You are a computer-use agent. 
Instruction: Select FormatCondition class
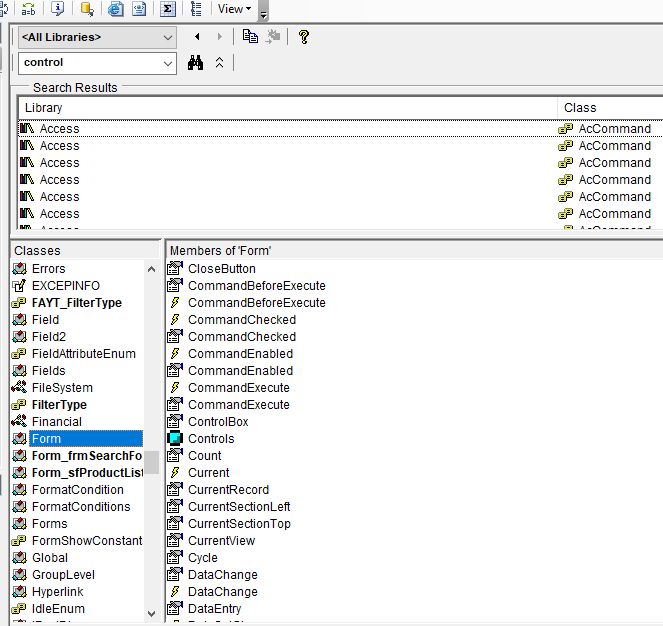[78, 490]
